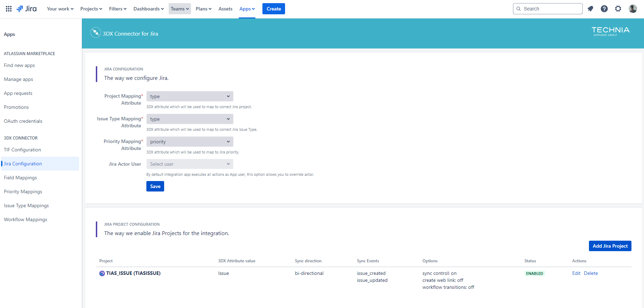644x308 pixels.
Task: Go to Assets in top navigation
Action: pos(225,9)
